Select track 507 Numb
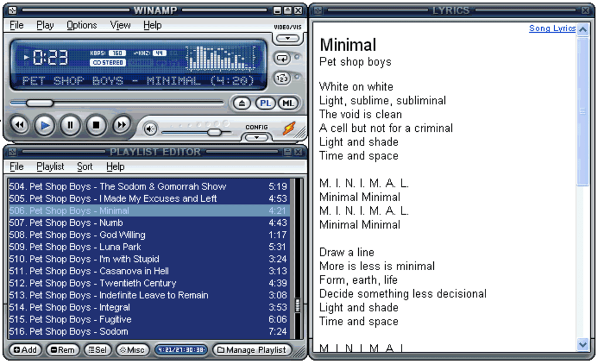Image resolution: width=598 pixels, height=364 pixels. point(149,223)
